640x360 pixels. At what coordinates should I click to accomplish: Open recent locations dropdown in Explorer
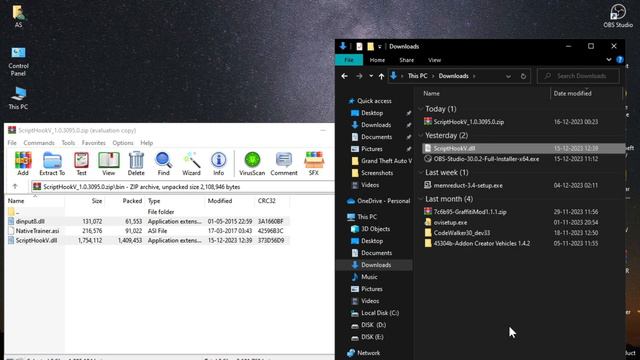pyautogui.click(x=371, y=76)
